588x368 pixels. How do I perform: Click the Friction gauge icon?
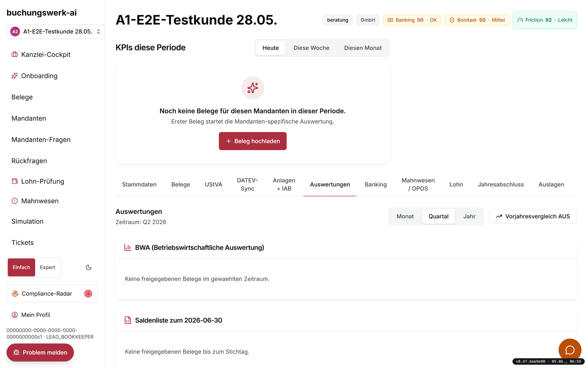(x=520, y=20)
